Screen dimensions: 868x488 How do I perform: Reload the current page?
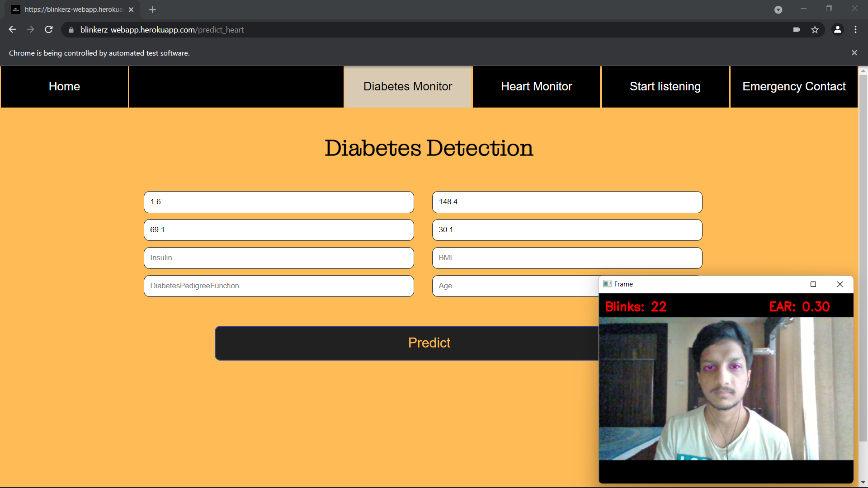(49, 30)
